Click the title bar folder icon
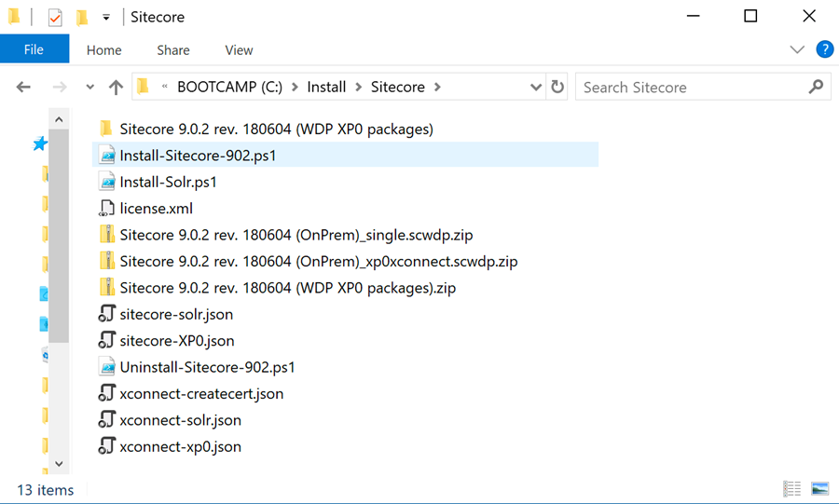This screenshot has height=504, width=839. (x=14, y=17)
